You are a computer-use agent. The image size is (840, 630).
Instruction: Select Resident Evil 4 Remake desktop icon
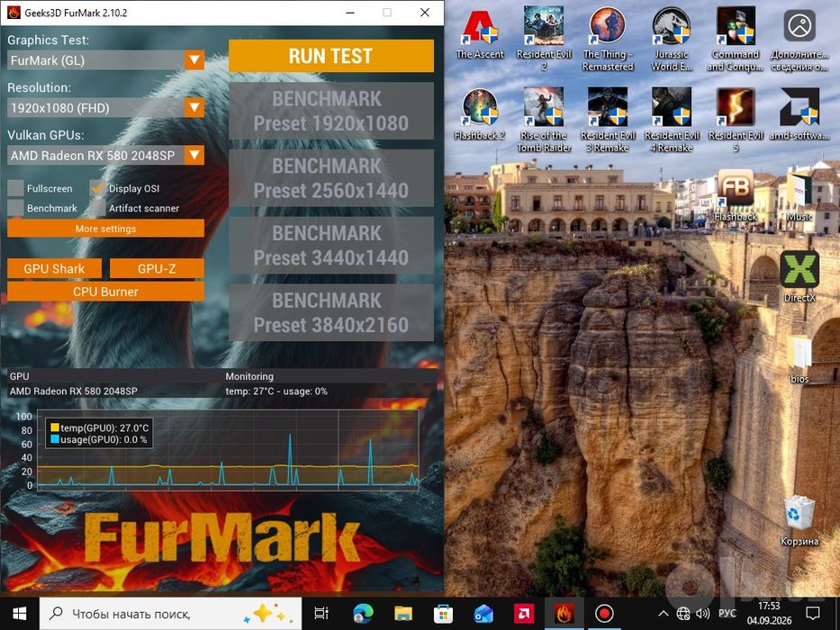click(x=672, y=120)
